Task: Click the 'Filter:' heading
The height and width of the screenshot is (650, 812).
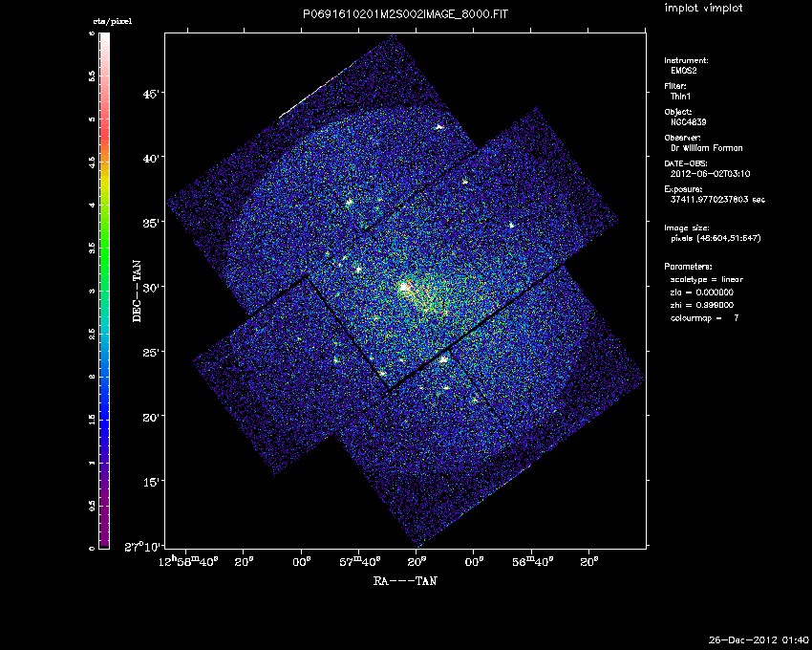Action: pos(675,86)
